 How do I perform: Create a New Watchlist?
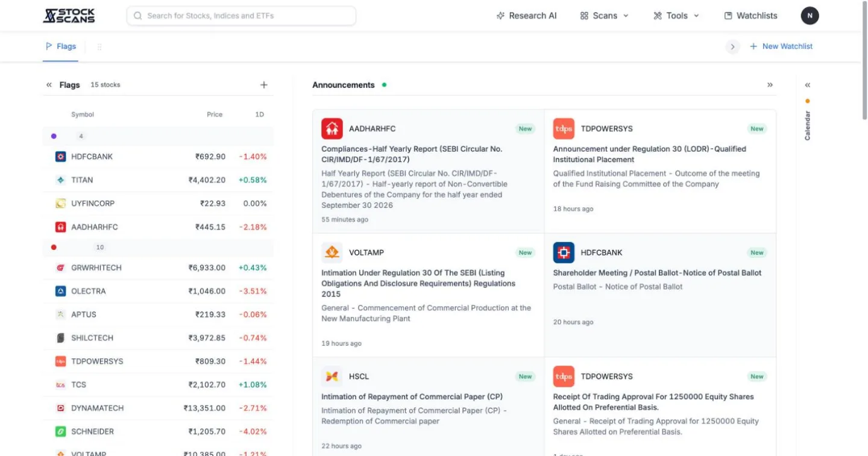pyautogui.click(x=781, y=46)
